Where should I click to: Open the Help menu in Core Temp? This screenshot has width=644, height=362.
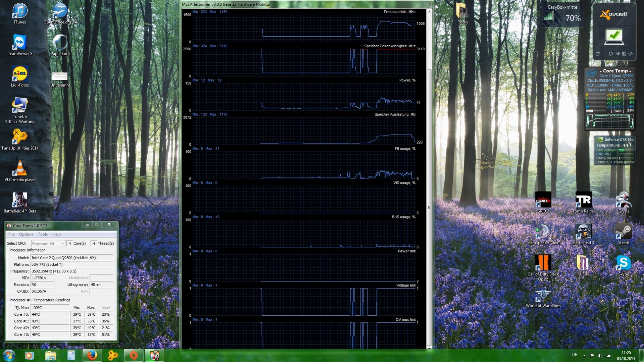click(56, 234)
